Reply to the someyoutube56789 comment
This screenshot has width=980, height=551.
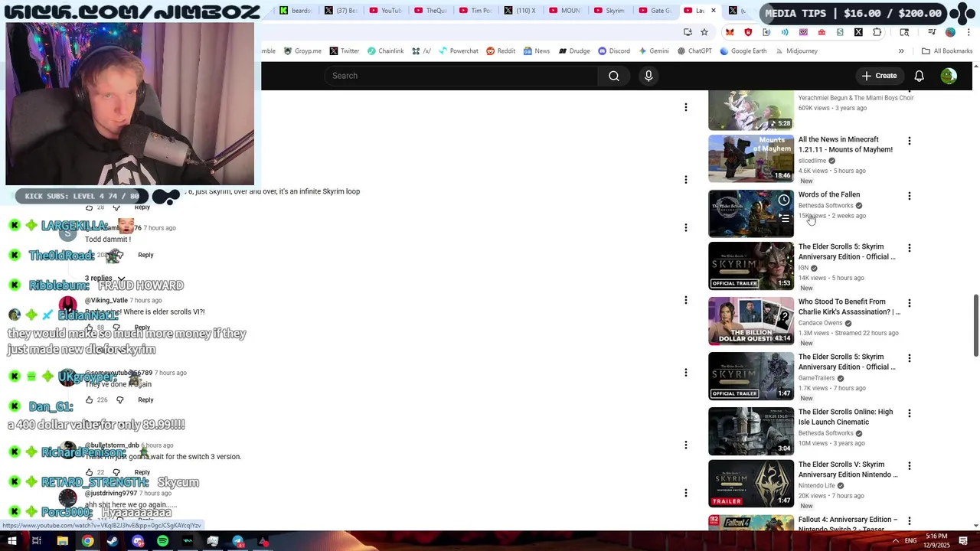click(145, 399)
